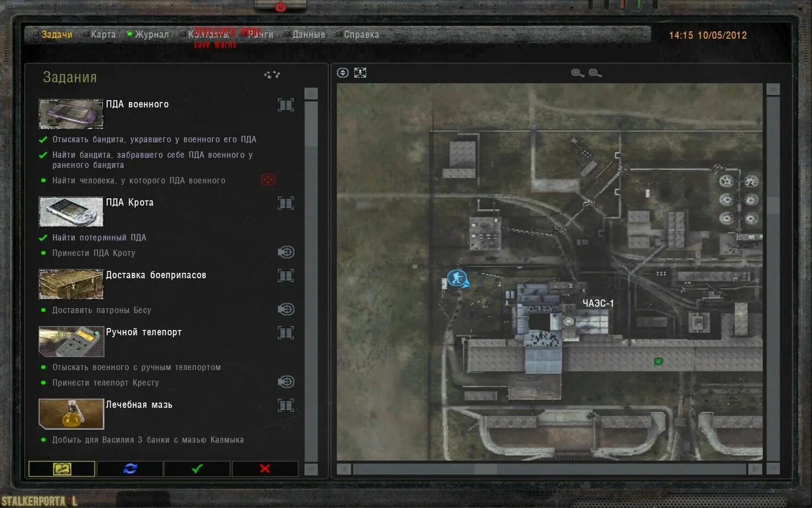Expand details icon for Ручной телепорт task

286,332
